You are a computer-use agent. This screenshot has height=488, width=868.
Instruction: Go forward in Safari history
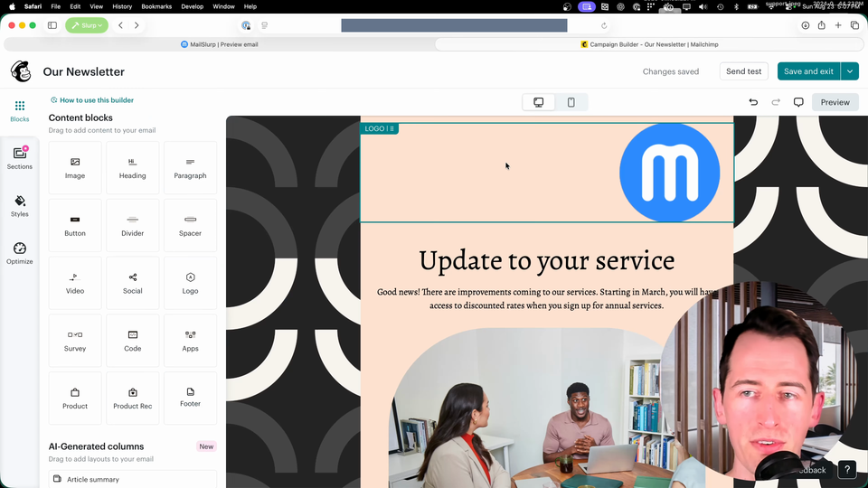coord(137,25)
